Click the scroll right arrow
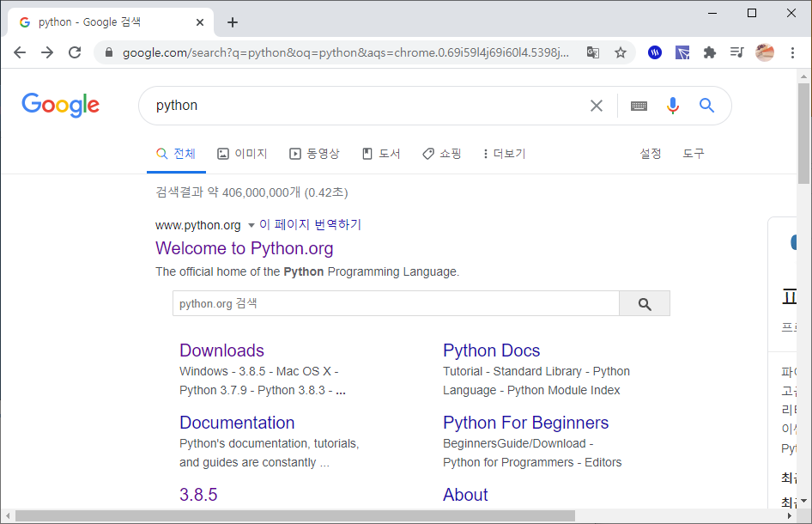This screenshot has width=812, height=524. (x=790, y=516)
